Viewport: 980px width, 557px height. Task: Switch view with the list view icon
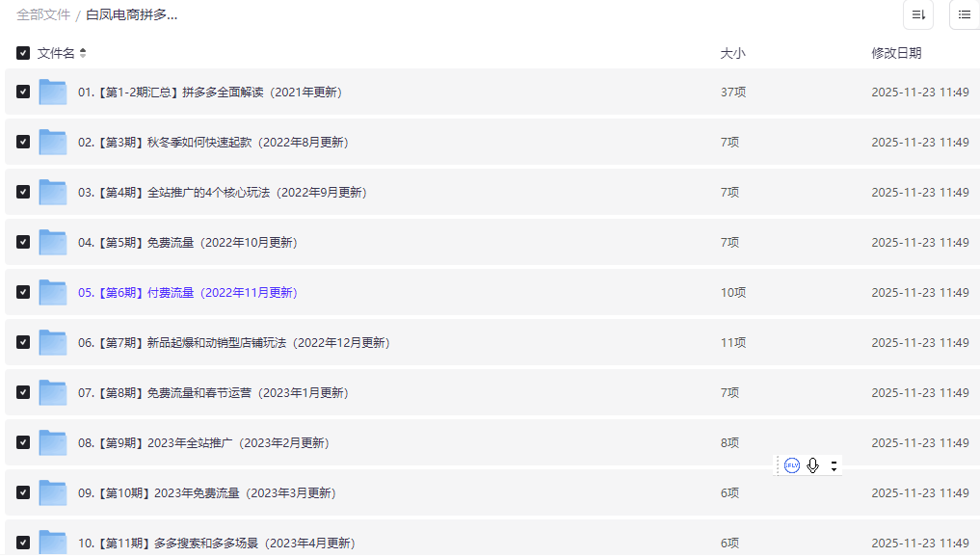click(964, 14)
